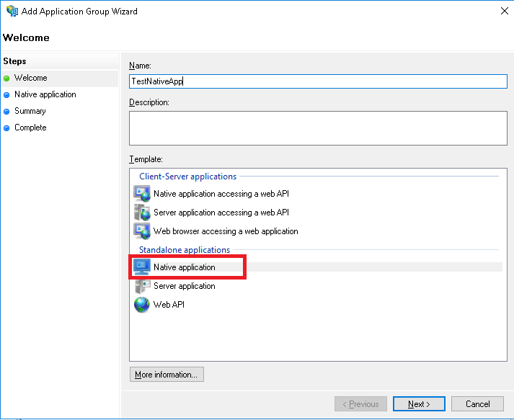Click the Server application accessing web API icon

141,213
